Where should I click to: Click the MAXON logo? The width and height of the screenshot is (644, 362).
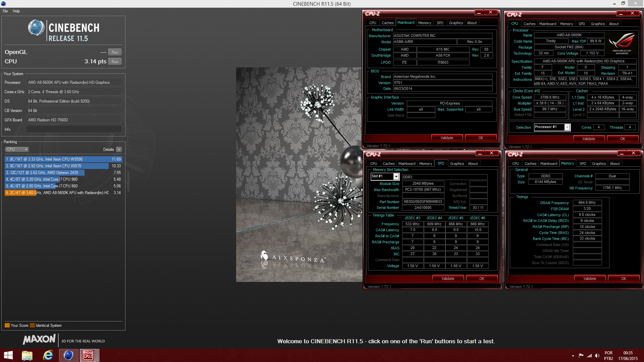(39, 339)
